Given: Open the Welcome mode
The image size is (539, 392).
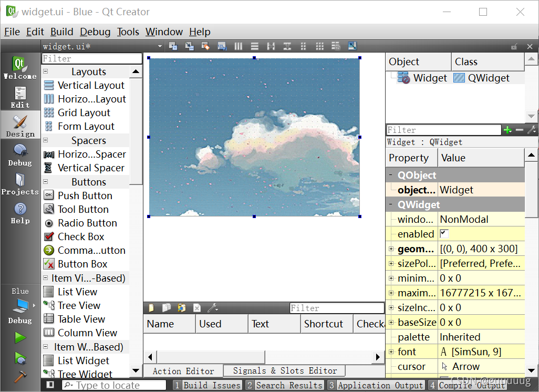Looking at the screenshot, I should (x=20, y=67).
